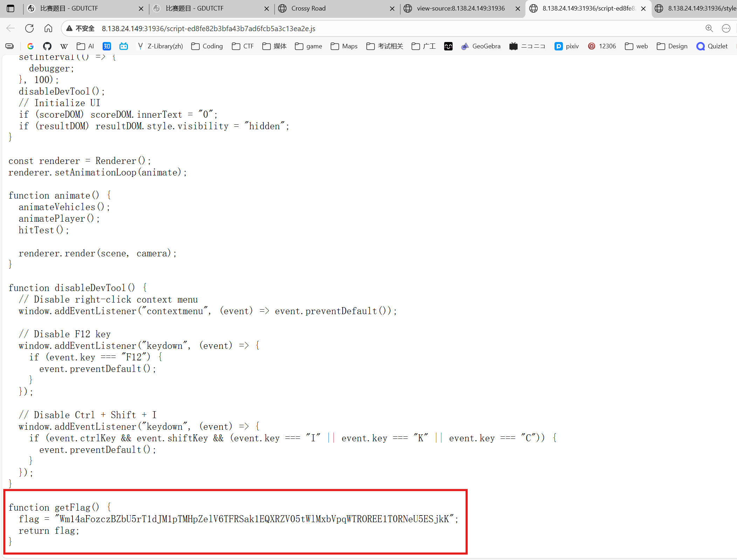Toggle the tab actions sidebar button

[11, 8]
